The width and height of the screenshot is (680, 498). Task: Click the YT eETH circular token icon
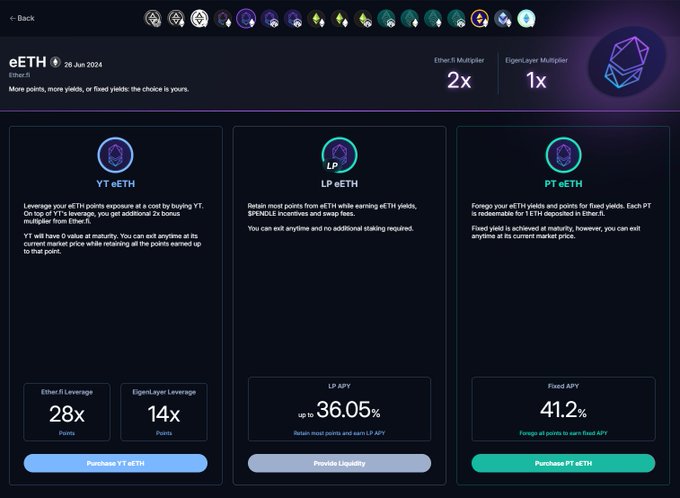tap(115, 155)
